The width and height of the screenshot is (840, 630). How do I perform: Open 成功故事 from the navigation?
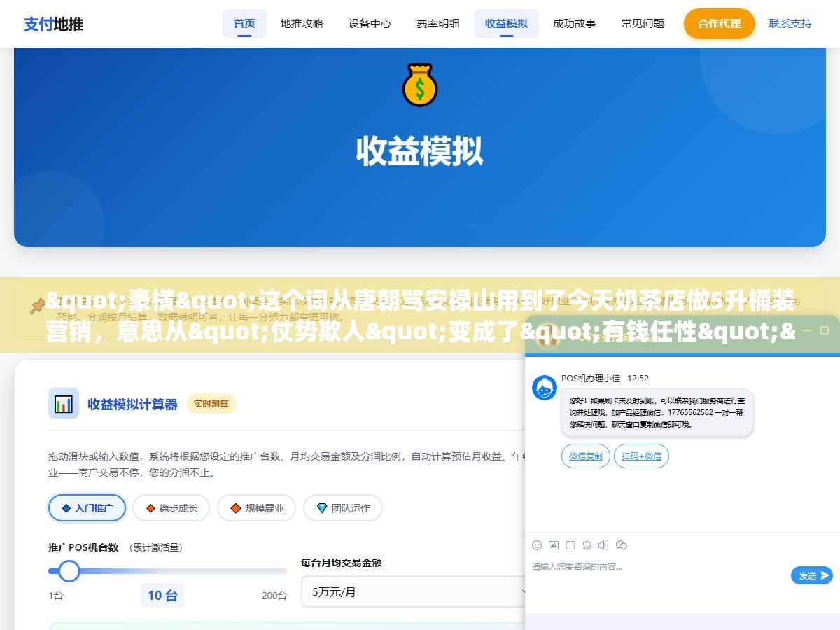(574, 23)
